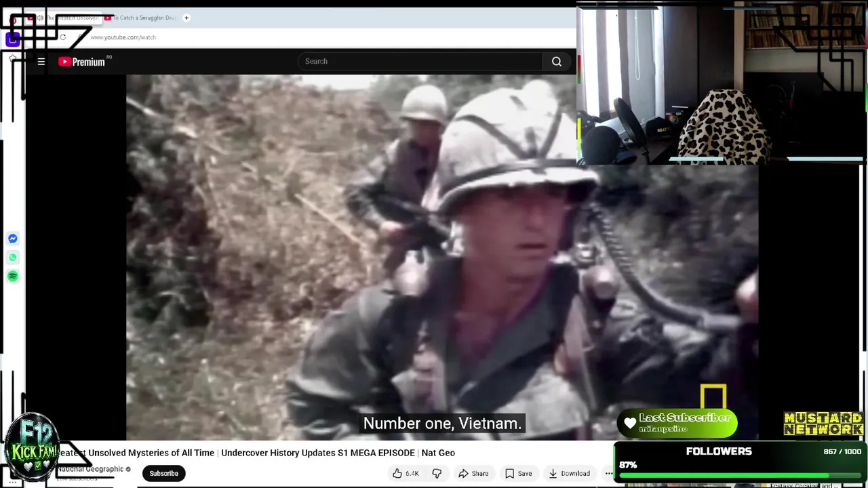The height and width of the screenshot is (488, 868).
Task: Open Spotify in the Opera sidebar
Action: tap(13, 277)
